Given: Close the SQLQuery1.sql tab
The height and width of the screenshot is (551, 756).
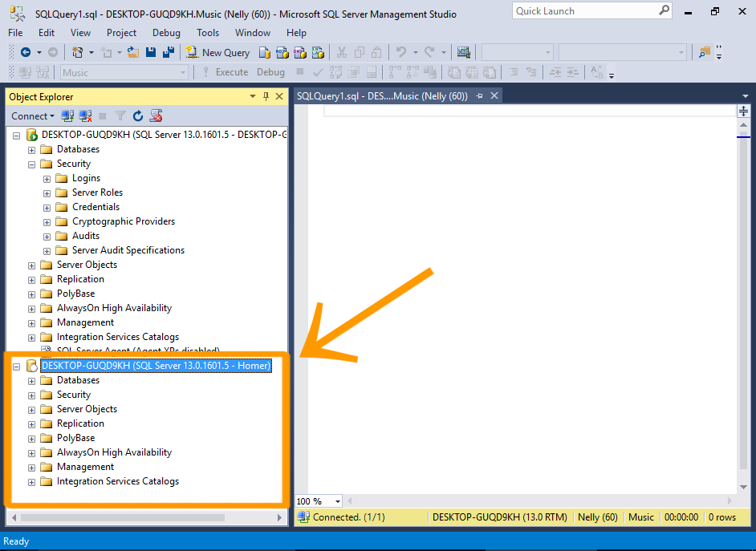Looking at the screenshot, I should 494,95.
